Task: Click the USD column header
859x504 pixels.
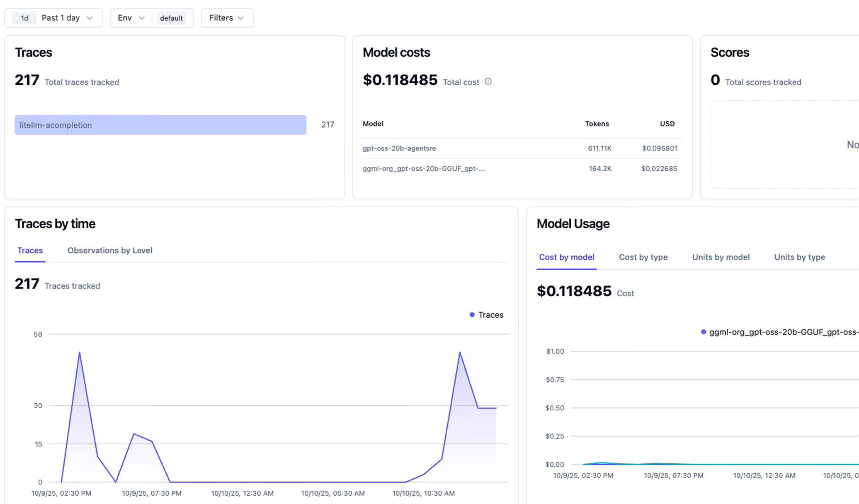Action: (667, 124)
